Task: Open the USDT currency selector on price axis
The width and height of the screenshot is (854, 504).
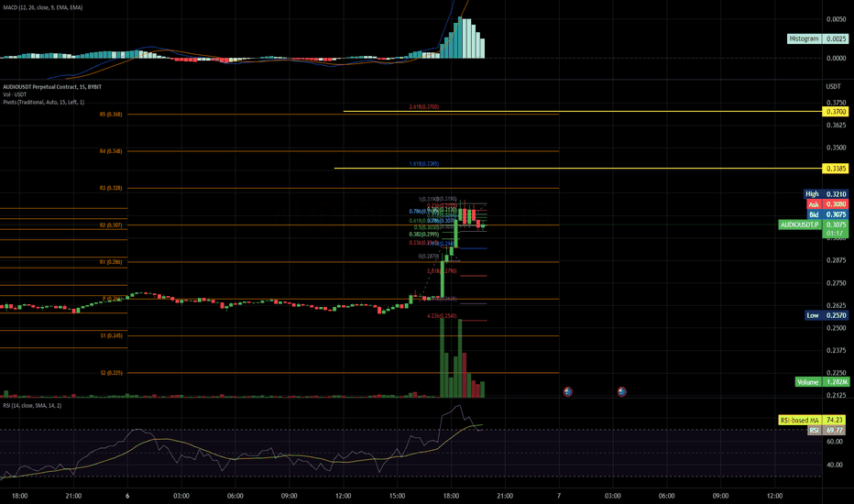Action: 833,87
